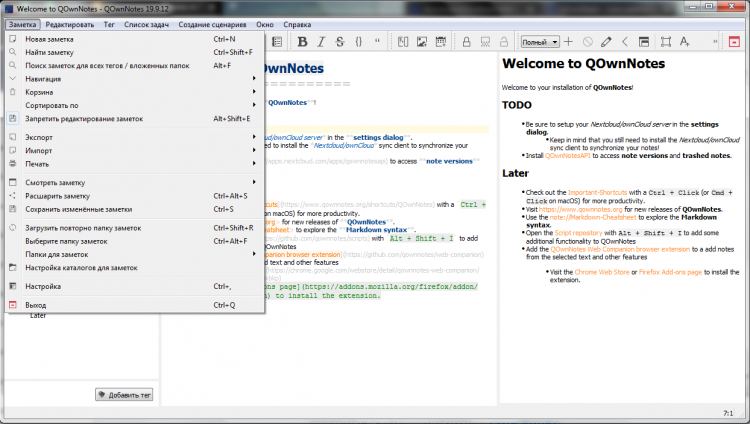Expand the 'Экспорт' submenu
This screenshot has height=424, width=750.
pyautogui.click(x=40, y=137)
